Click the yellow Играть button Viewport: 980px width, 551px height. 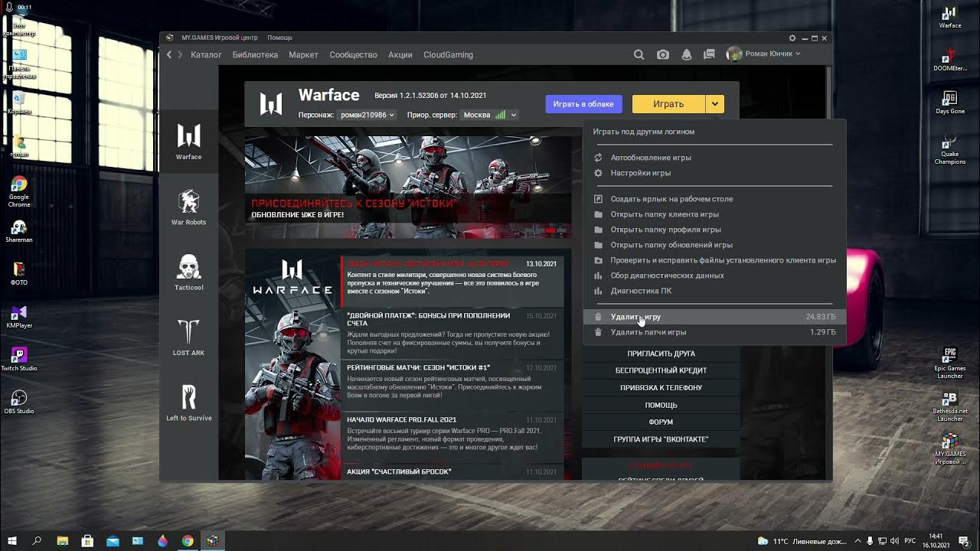point(668,104)
